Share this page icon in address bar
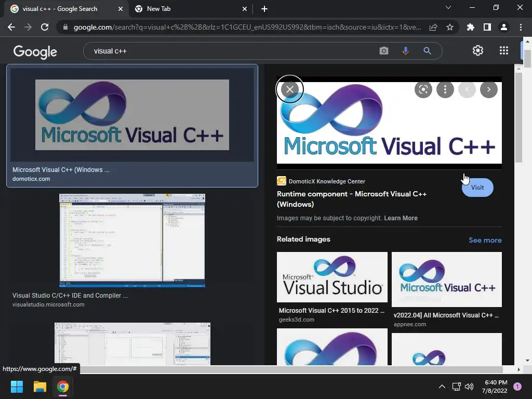Viewport: 532px width, 399px height. click(433, 27)
